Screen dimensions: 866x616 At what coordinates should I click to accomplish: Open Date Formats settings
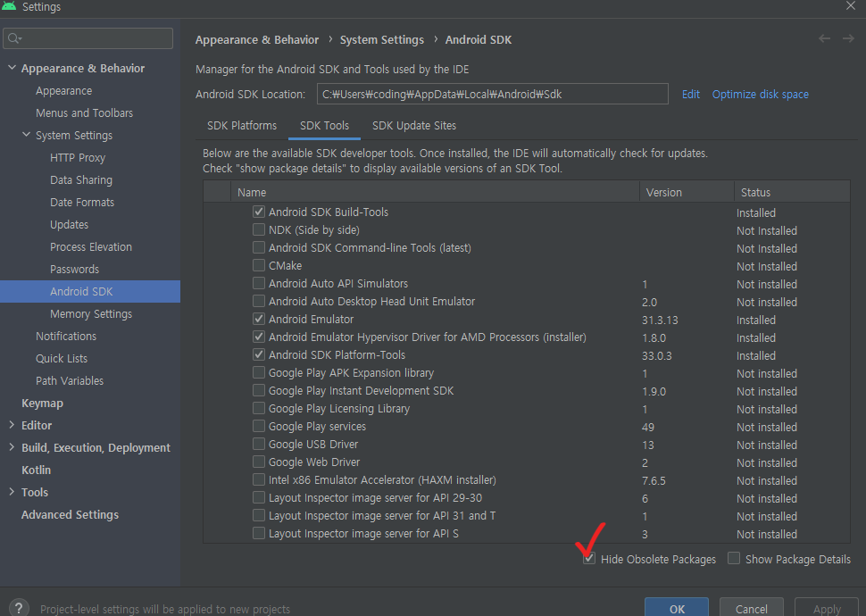coord(82,202)
